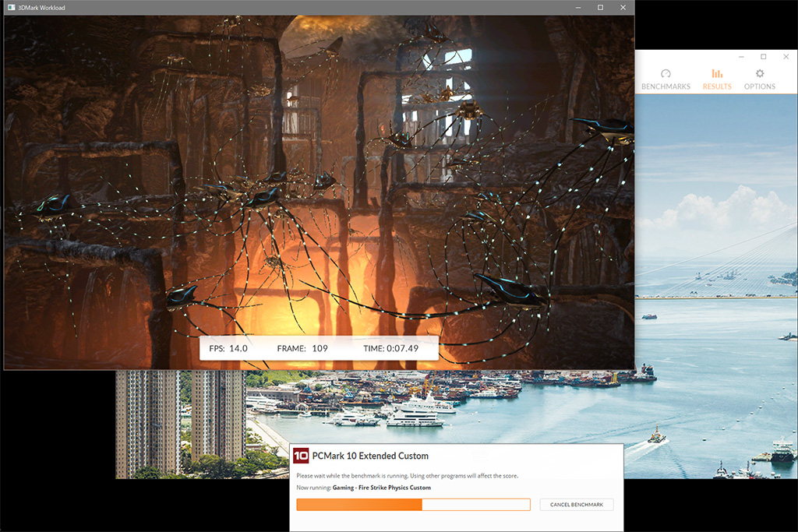Screen dimensions: 798x532
Task: Click the "3DMark Workload" window title
Action: (41, 8)
